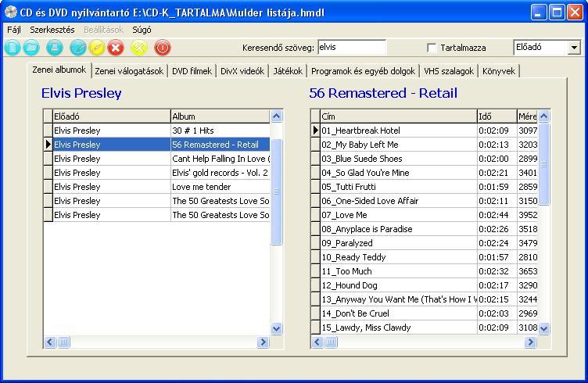Image resolution: width=588 pixels, height=383 pixels.
Task: Select the track 05_Tutti Frutti
Action: (x=399, y=187)
